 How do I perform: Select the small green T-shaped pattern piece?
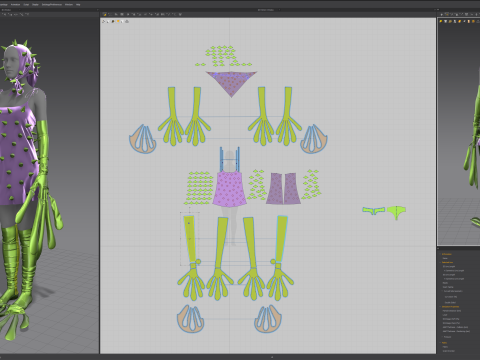coord(396,212)
